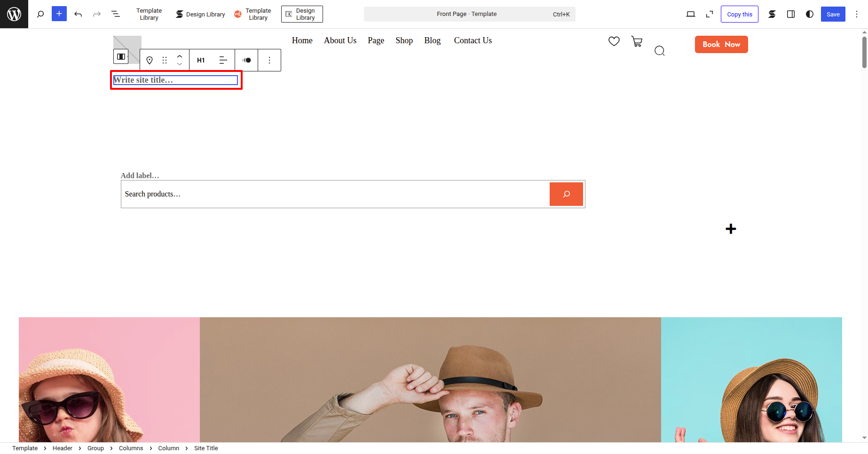Click the Search products input field
Viewport: 868px width, 454px height.
[x=335, y=194]
